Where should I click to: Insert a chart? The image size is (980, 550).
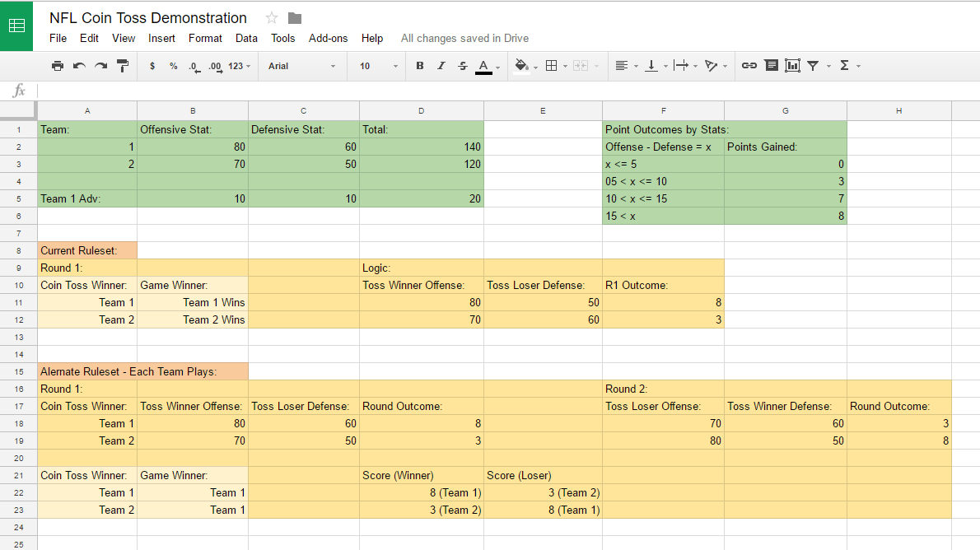click(x=792, y=66)
